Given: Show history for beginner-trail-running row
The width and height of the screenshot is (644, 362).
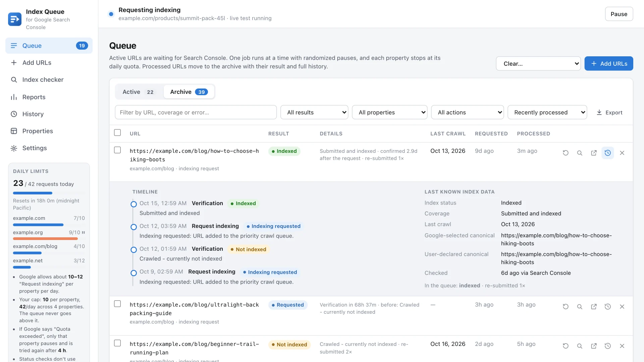Looking at the screenshot, I should tap(608, 346).
